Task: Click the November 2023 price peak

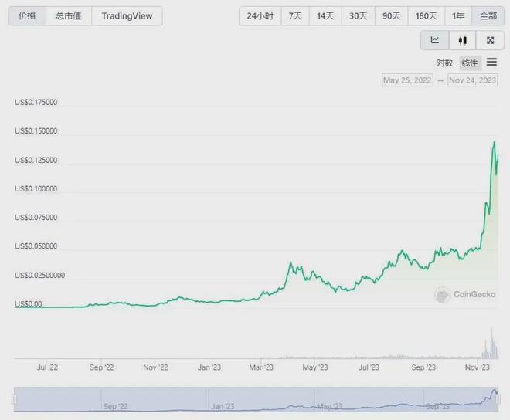Action: (495, 142)
